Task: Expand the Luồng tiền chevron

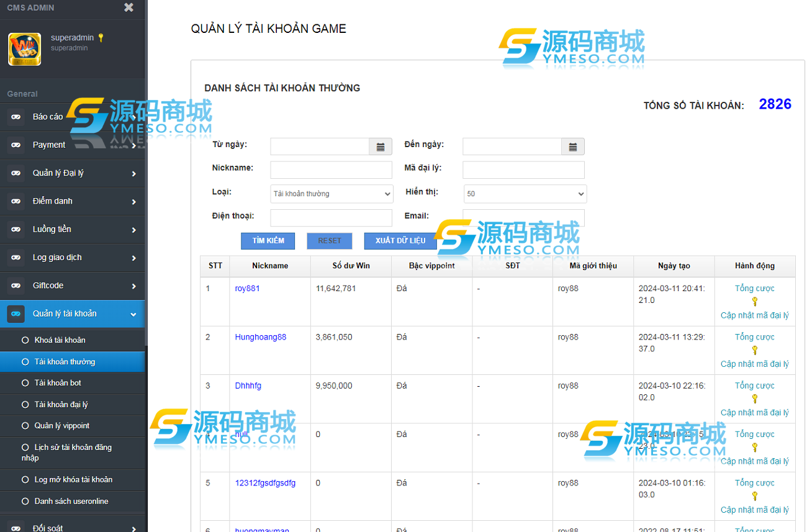Action: (x=133, y=230)
